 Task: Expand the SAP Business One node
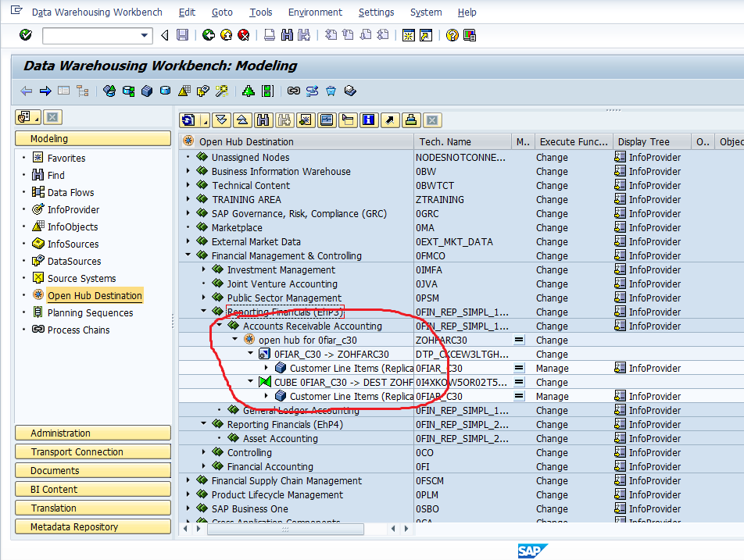188,508
